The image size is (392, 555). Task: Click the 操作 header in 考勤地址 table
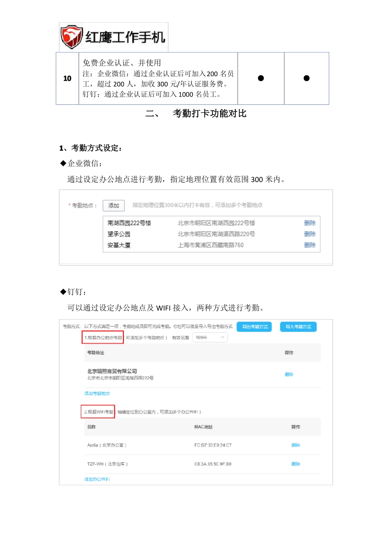(289, 353)
